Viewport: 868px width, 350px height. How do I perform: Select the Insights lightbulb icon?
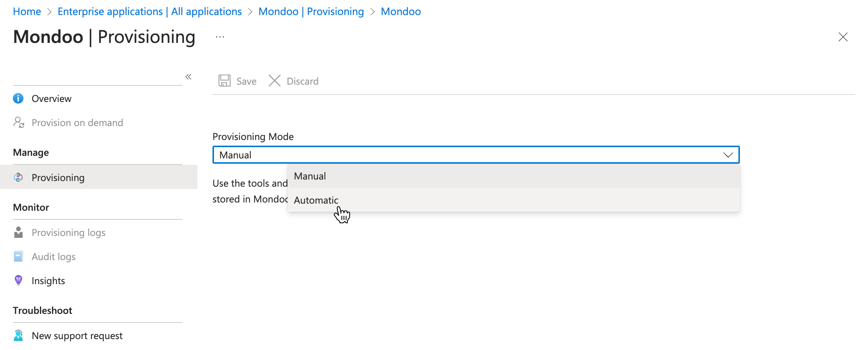click(x=18, y=280)
